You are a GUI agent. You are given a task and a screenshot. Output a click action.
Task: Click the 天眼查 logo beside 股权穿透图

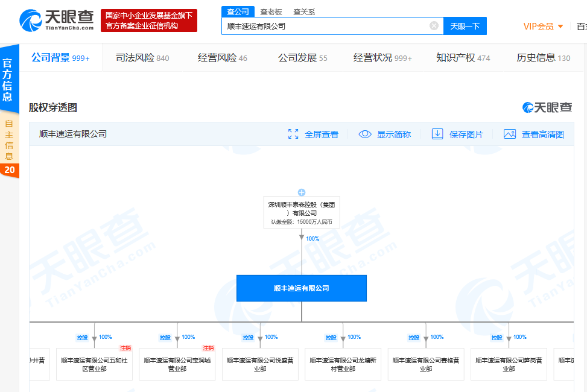[547, 107]
